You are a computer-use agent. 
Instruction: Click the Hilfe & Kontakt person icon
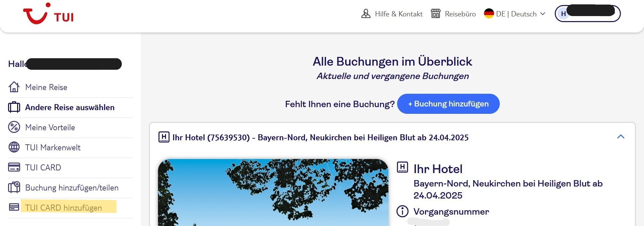[x=366, y=14]
